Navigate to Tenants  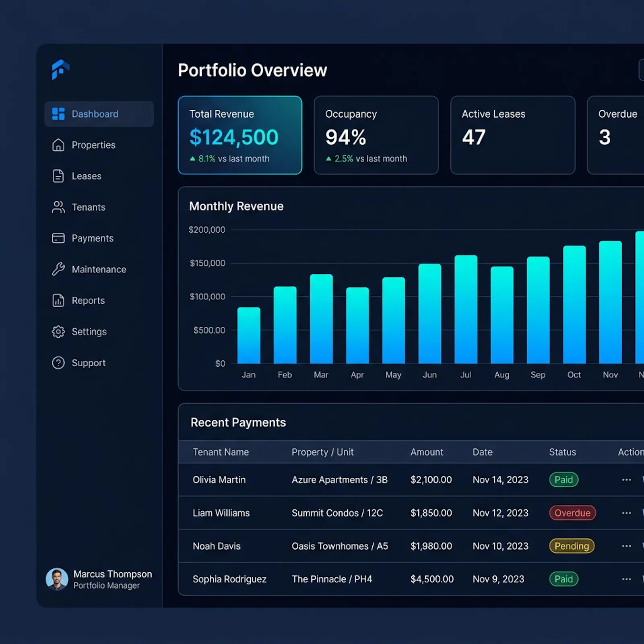(99, 207)
